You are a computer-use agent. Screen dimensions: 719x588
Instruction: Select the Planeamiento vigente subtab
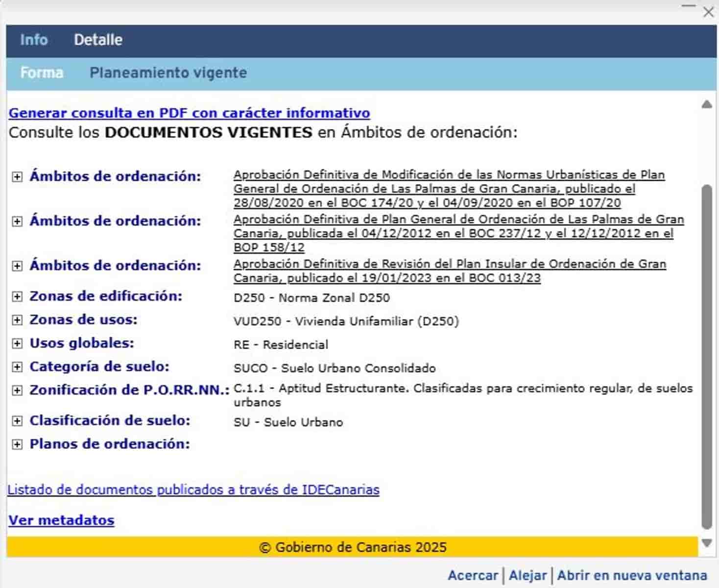coord(168,73)
